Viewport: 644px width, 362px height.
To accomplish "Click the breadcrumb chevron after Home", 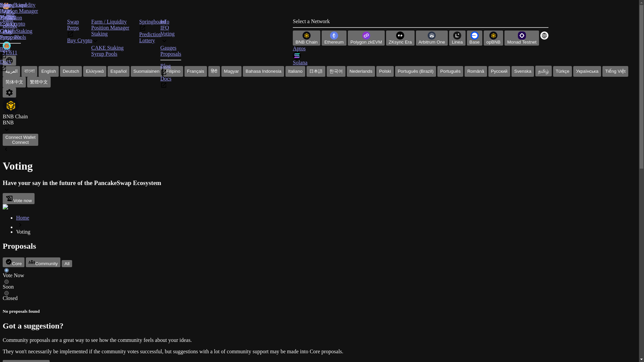I will pyautogui.click(x=20, y=225).
